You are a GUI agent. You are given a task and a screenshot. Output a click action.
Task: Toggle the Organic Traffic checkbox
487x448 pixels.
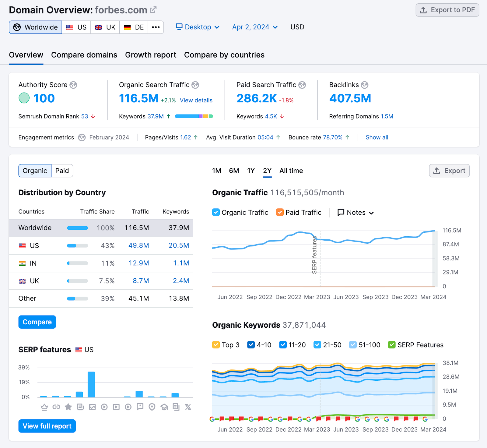[x=216, y=212]
